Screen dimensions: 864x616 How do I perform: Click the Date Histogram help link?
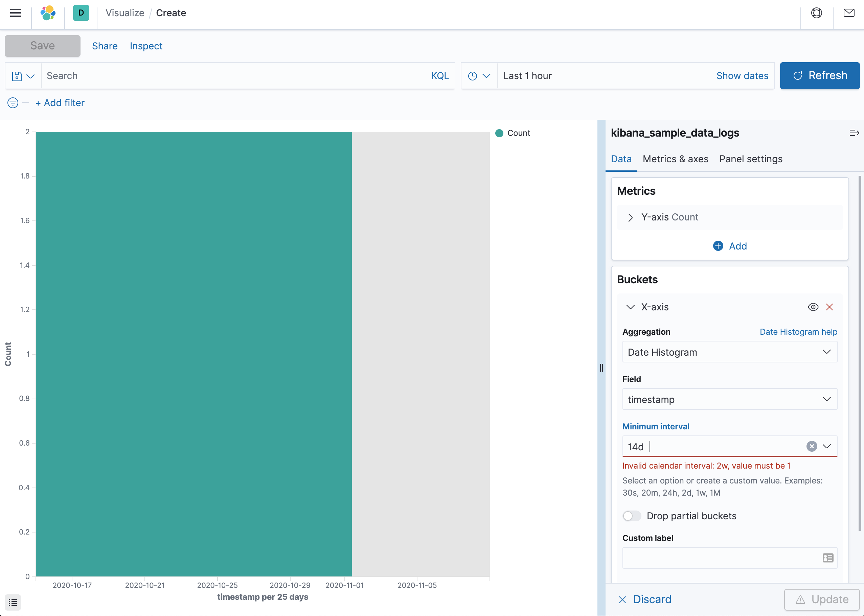[x=798, y=332]
